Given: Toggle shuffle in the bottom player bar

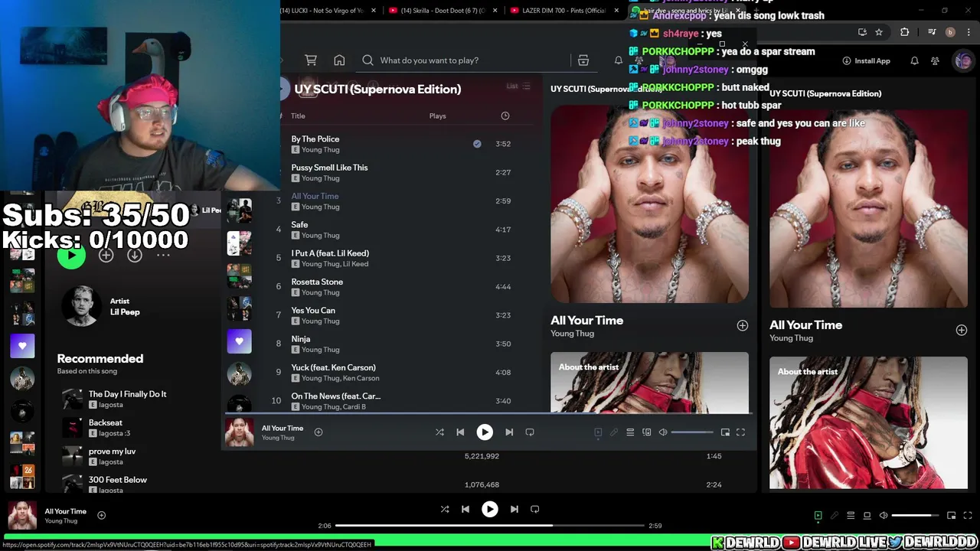Looking at the screenshot, I should coord(444,509).
